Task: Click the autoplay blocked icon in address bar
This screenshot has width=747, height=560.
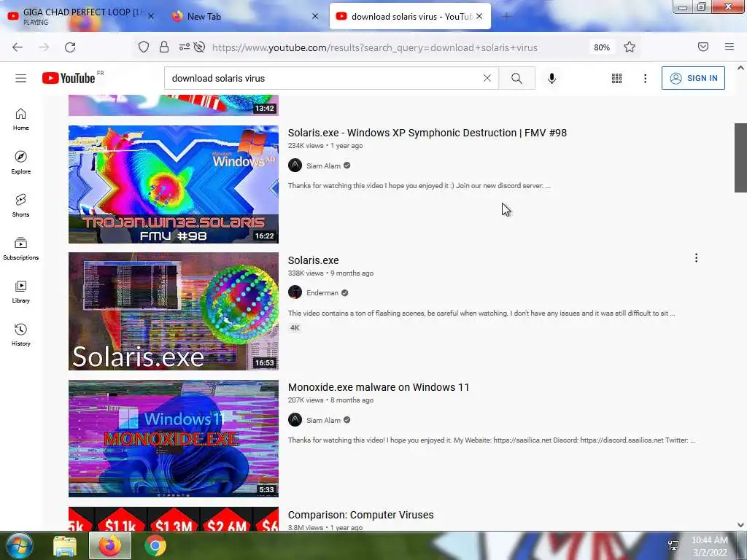Action: pos(200,47)
